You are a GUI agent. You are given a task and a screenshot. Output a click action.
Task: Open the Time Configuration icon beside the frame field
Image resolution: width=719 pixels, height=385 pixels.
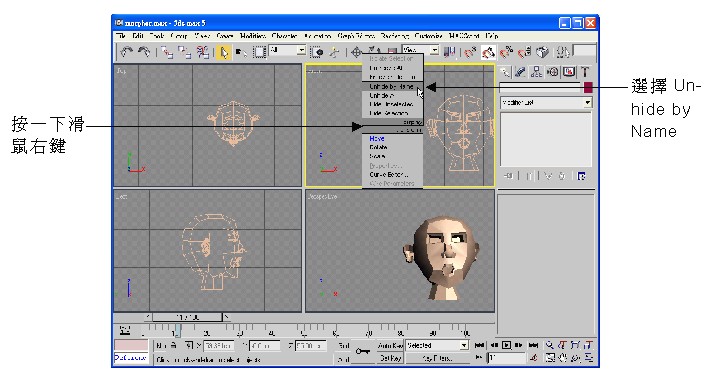coord(533,358)
